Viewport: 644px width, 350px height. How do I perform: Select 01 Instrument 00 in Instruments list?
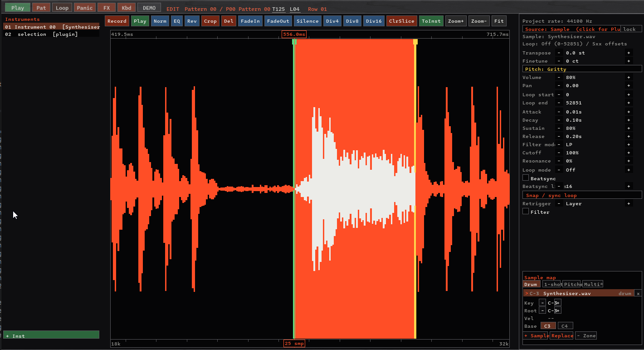coord(51,27)
